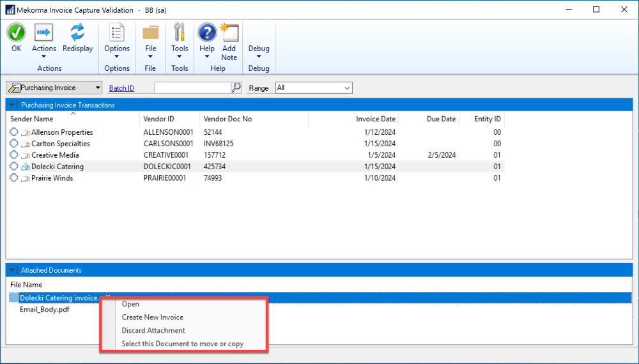Click the 2/5/2024 due date cell
The width and height of the screenshot is (639, 364).
442,155
